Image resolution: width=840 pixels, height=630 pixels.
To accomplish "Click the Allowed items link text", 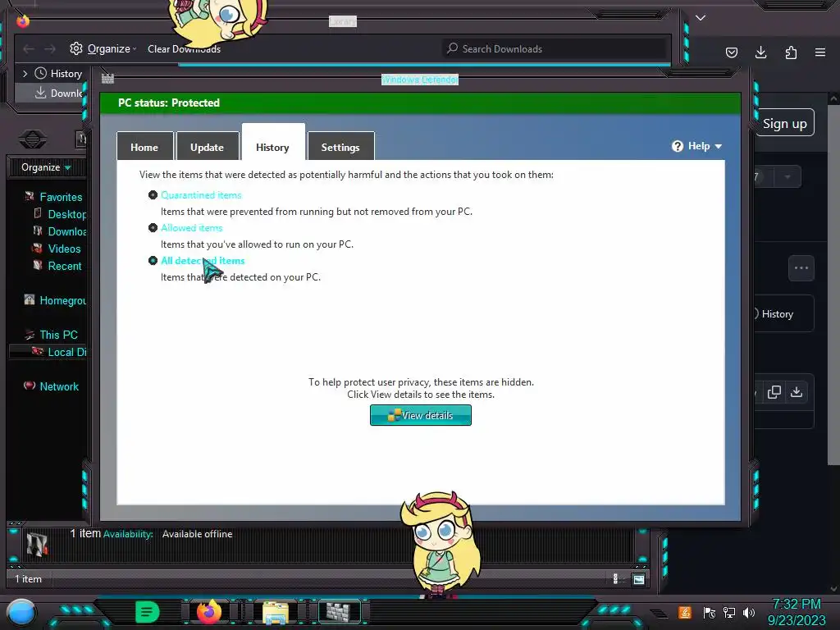I will pos(192,228).
